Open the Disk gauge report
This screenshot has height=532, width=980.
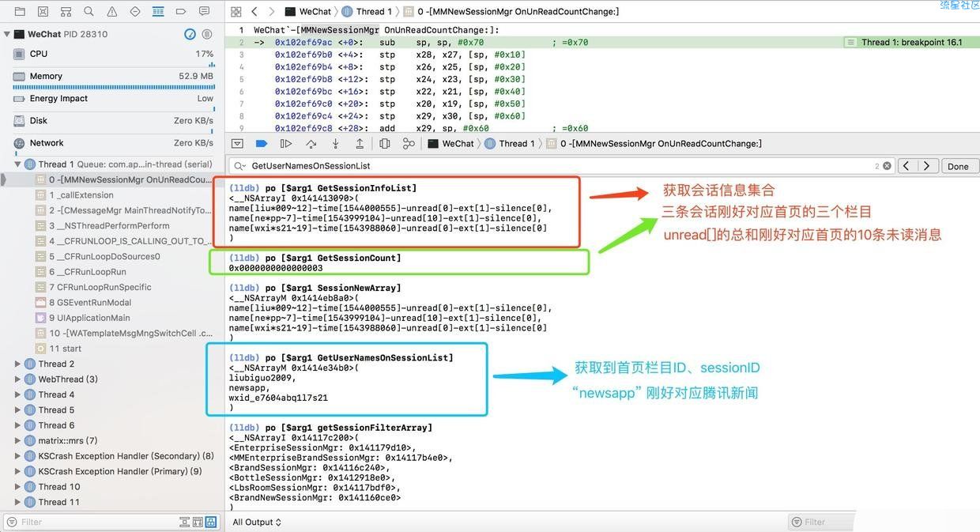pos(112,121)
